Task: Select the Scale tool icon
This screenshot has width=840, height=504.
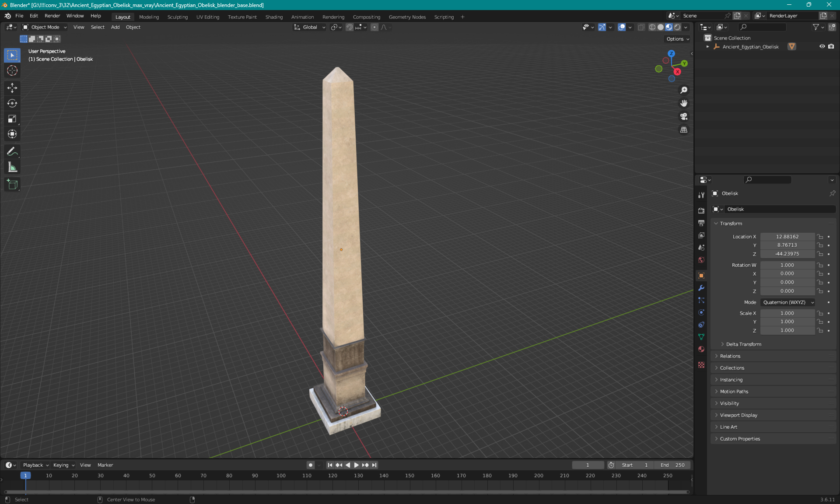Action: pos(12,119)
